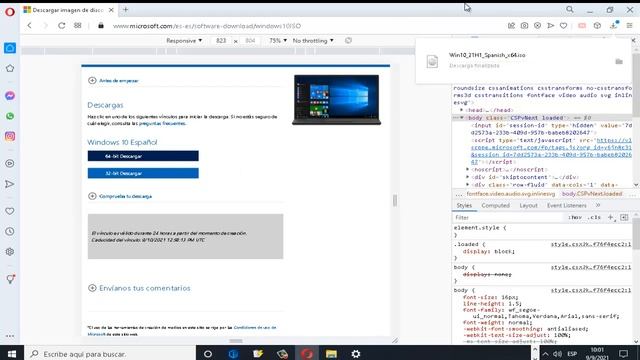Switch to Event Listeners tab

(x=567, y=205)
